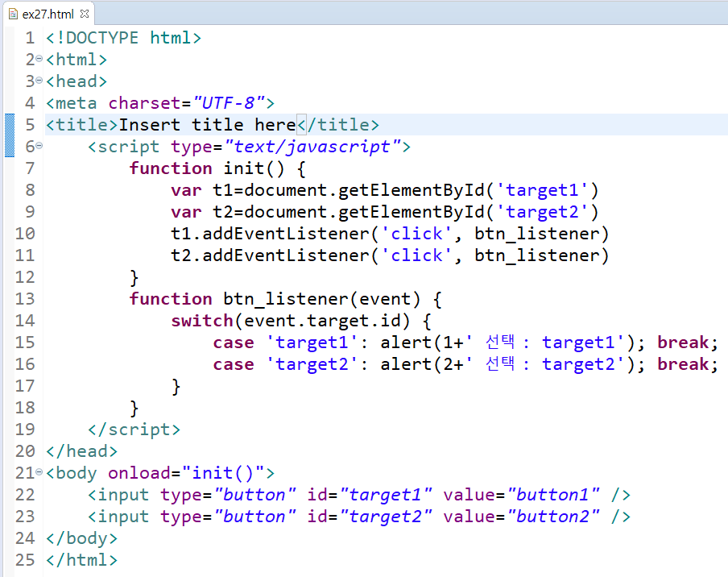This screenshot has height=577, width=728.
Task: Click the 'target2' string on line 9
Action: (x=542, y=212)
